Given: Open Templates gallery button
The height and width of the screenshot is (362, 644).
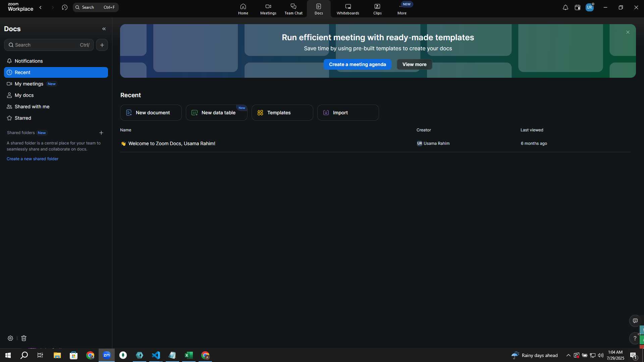Looking at the screenshot, I should (282, 113).
